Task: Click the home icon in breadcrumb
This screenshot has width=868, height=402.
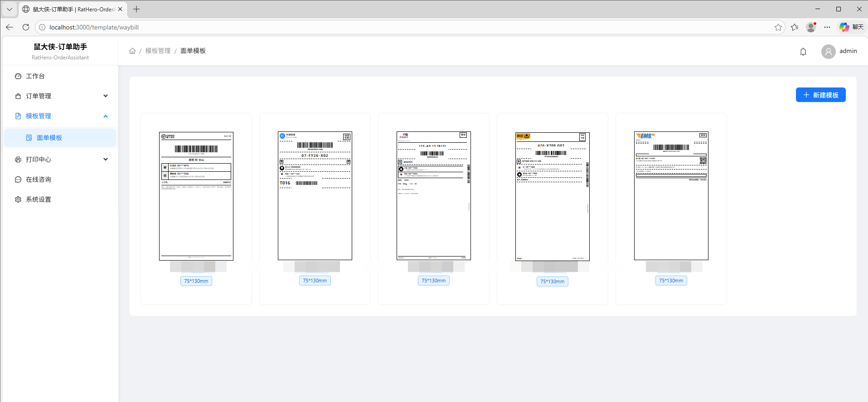Action: tap(132, 51)
